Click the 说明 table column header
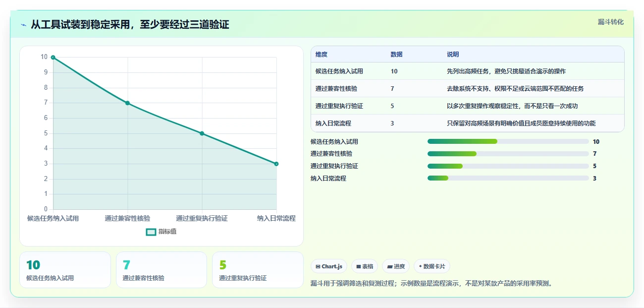This screenshot has height=308, width=644. pos(453,55)
